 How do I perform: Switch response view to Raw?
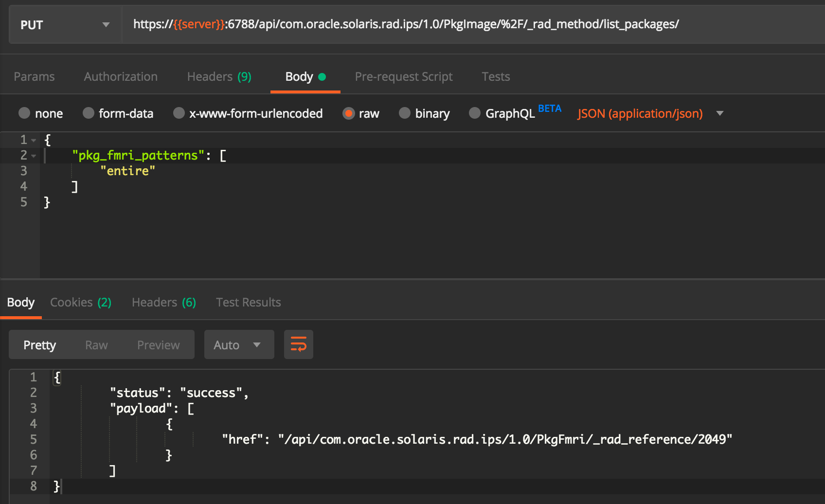pos(96,345)
